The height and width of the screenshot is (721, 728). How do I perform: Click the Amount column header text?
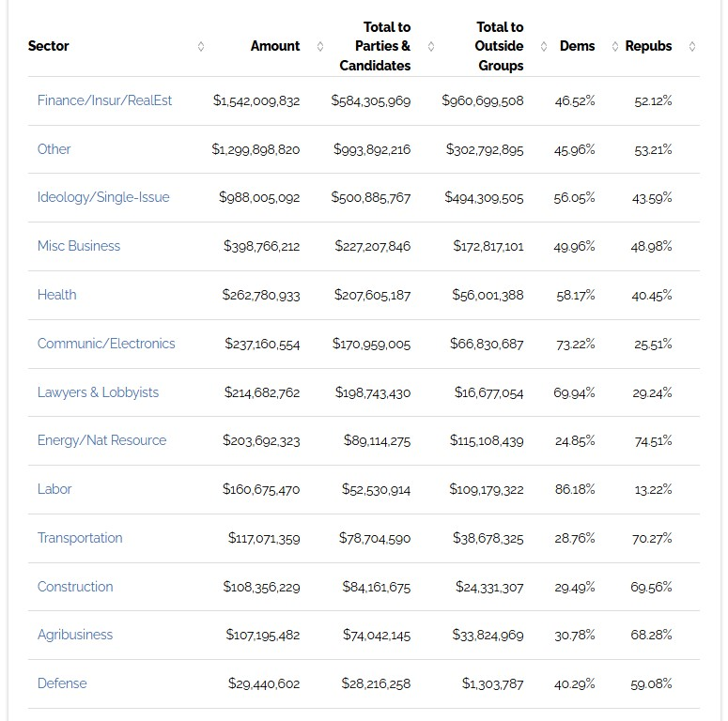275,46
